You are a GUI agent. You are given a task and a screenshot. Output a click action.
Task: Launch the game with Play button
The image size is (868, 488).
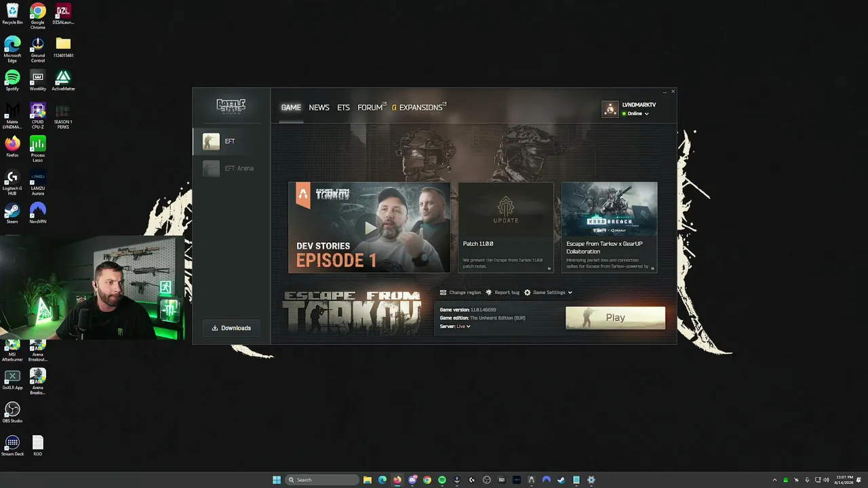615,318
